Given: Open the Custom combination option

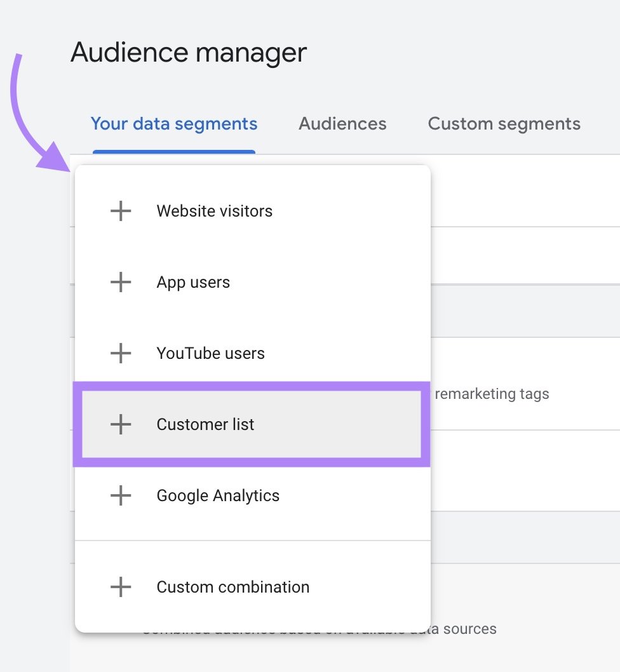Looking at the screenshot, I should tap(232, 587).
